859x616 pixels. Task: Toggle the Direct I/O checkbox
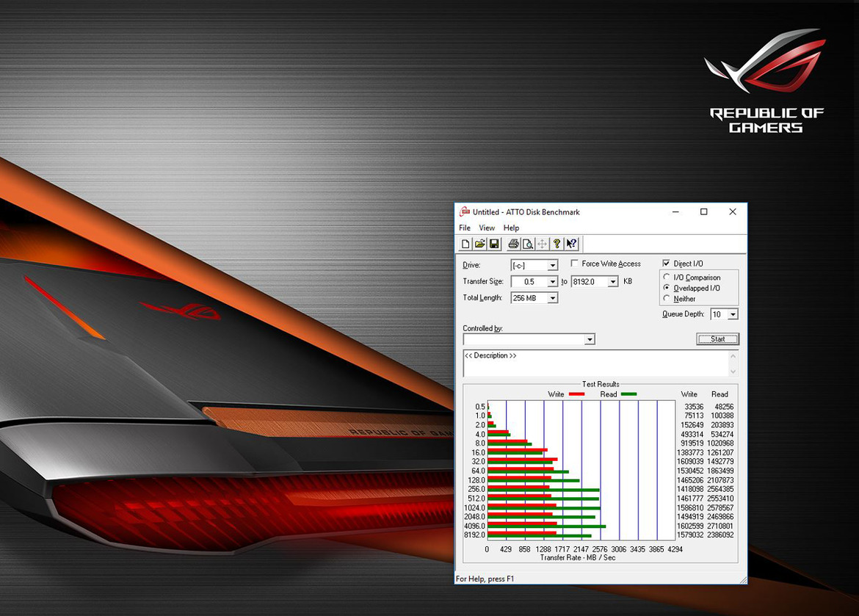point(666,264)
